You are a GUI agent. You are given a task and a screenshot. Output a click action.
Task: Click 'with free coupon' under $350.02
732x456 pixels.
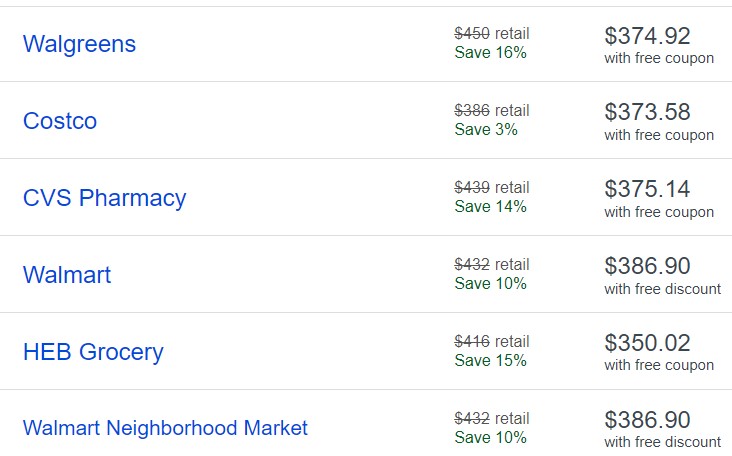pos(659,365)
